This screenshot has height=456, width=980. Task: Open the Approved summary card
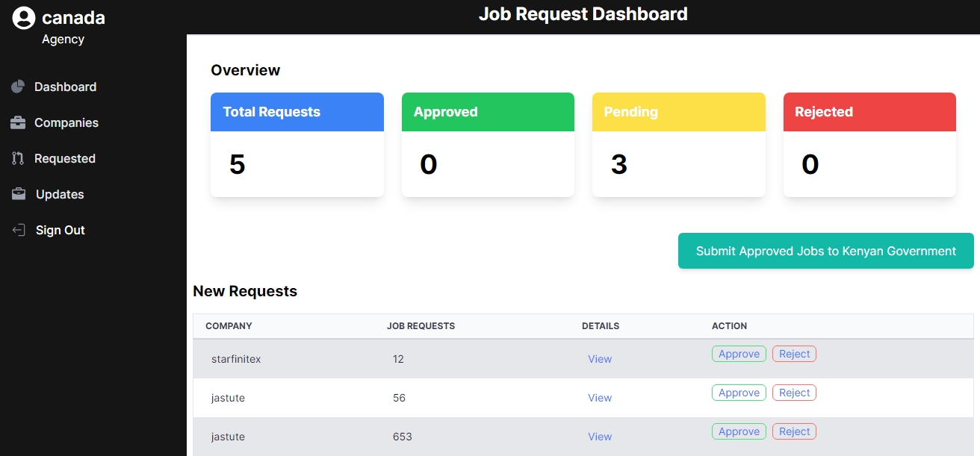click(x=488, y=144)
